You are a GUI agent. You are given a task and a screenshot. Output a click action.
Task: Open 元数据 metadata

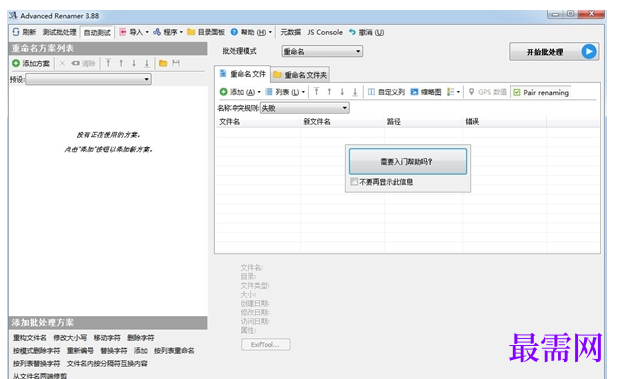pos(291,32)
